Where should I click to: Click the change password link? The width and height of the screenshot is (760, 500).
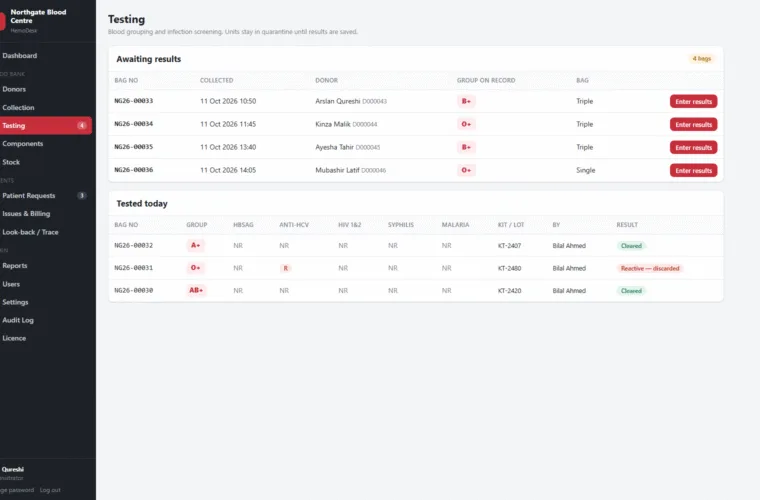17,490
